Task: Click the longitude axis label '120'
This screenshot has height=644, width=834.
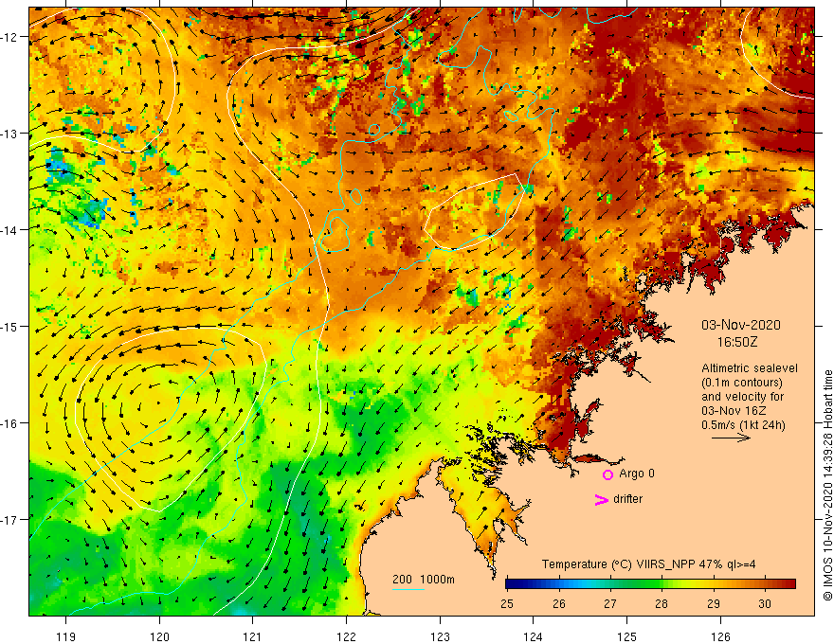Action: coord(159,636)
